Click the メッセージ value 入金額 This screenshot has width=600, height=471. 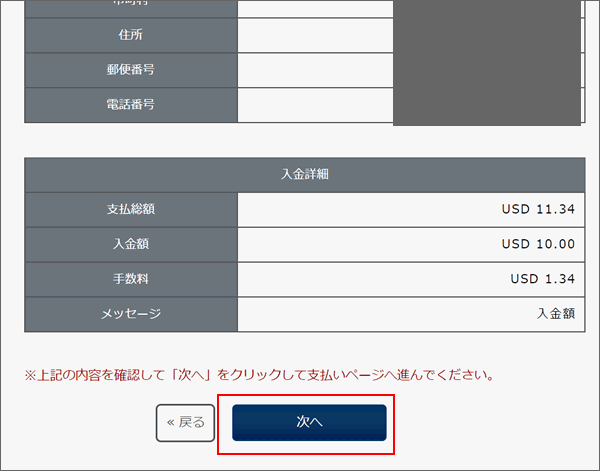click(556, 314)
